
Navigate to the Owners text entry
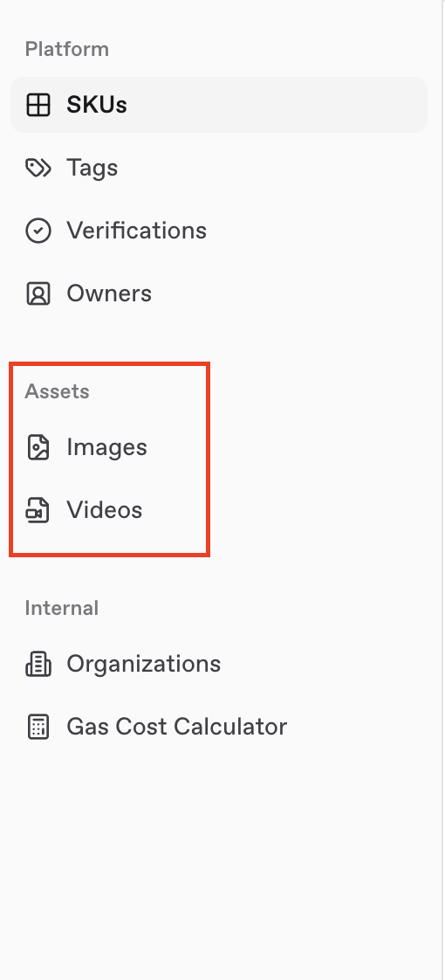click(x=109, y=293)
